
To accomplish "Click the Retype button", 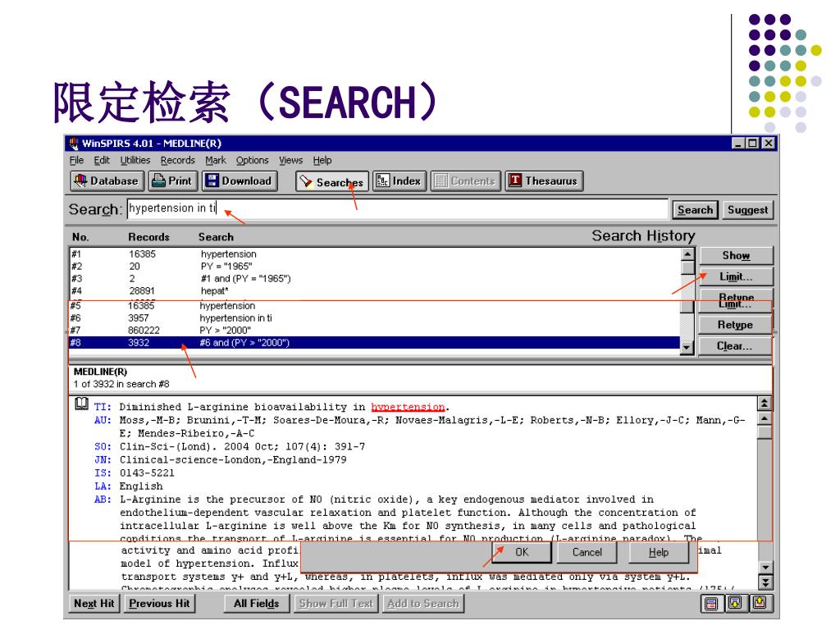I will click(735, 325).
